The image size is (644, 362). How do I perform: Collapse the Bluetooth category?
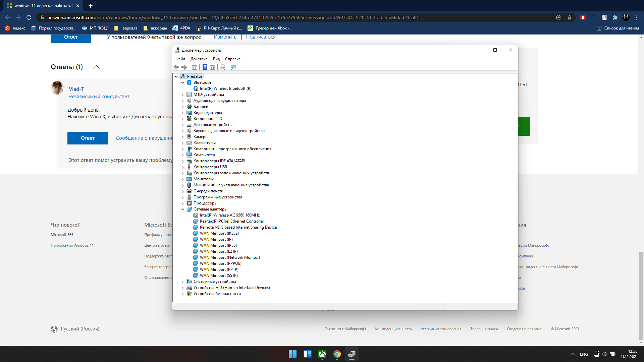(183, 82)
